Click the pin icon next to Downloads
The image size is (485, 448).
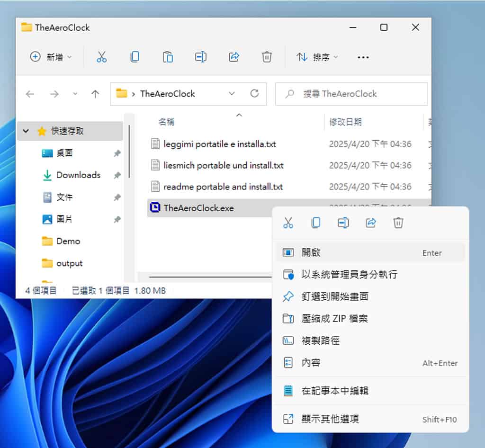117,175
